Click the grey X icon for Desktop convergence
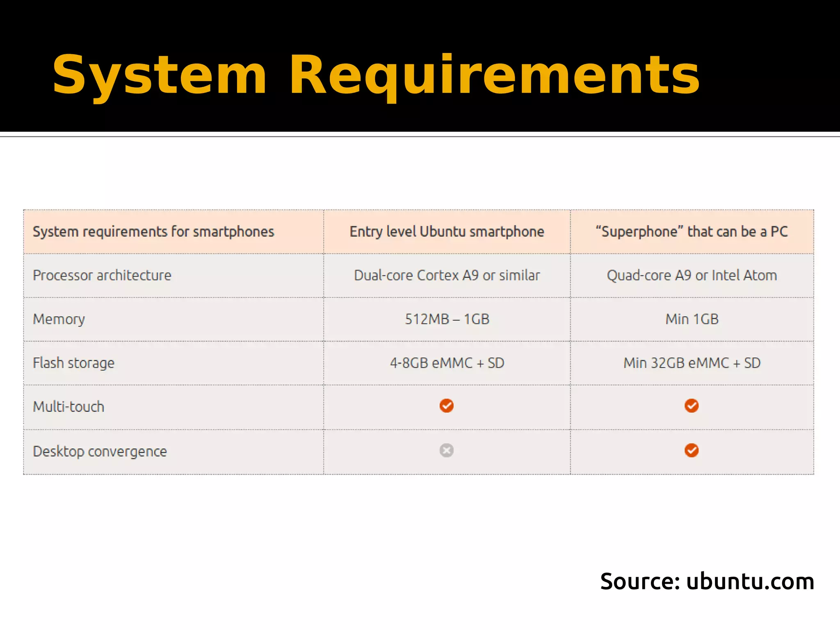 click(446, 450)
